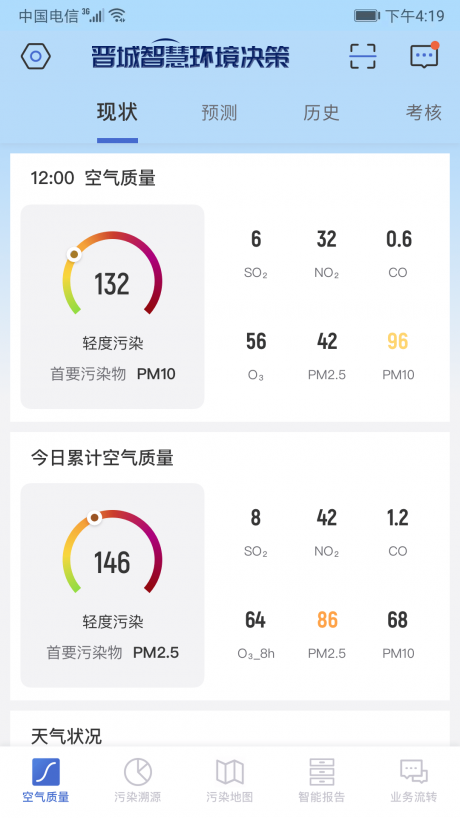Viewport: 460px width, 818px height.
Task: Tap the yellow PM10 value 96
Action: (x=398, y=342)
